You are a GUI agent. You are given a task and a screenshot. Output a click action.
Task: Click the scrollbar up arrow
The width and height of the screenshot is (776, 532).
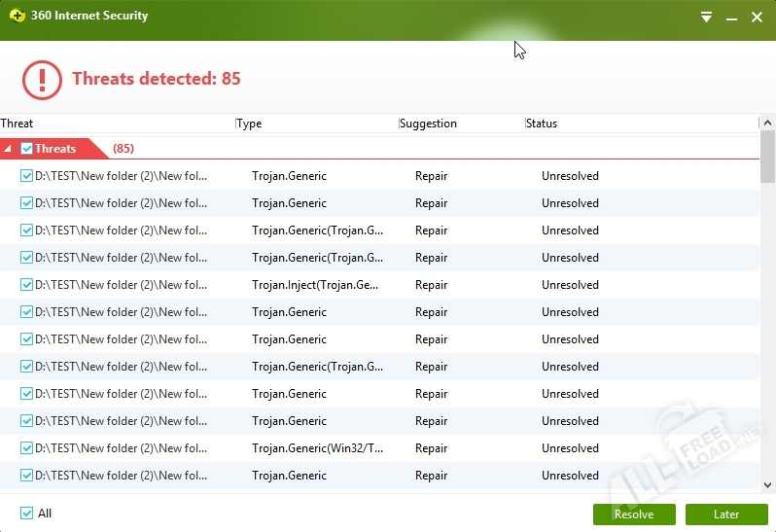tap(767, 123)
